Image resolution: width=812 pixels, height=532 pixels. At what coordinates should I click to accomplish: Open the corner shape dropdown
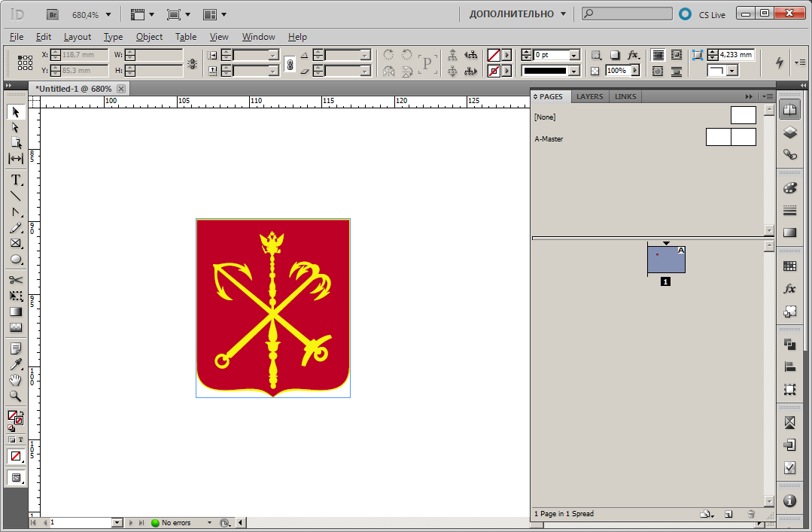[731, 71]
